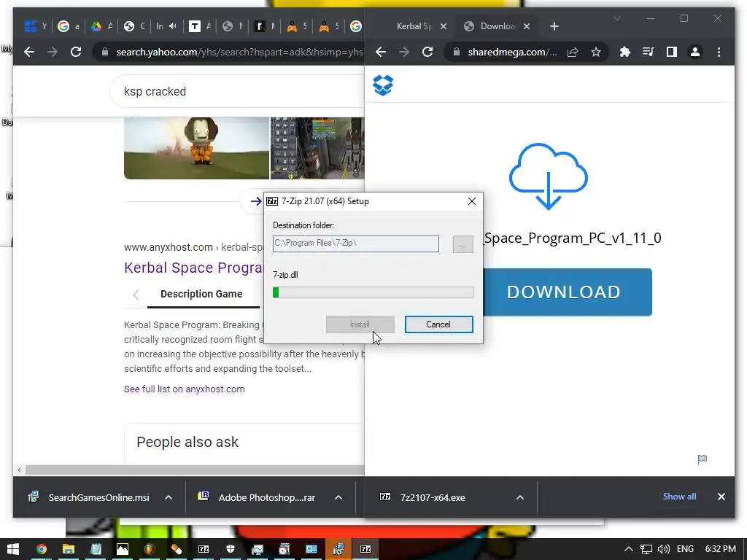Go back in the sharedmega window
Viewport: 747px width, 560px height.
pyautogui.click(x=381, y=52)
